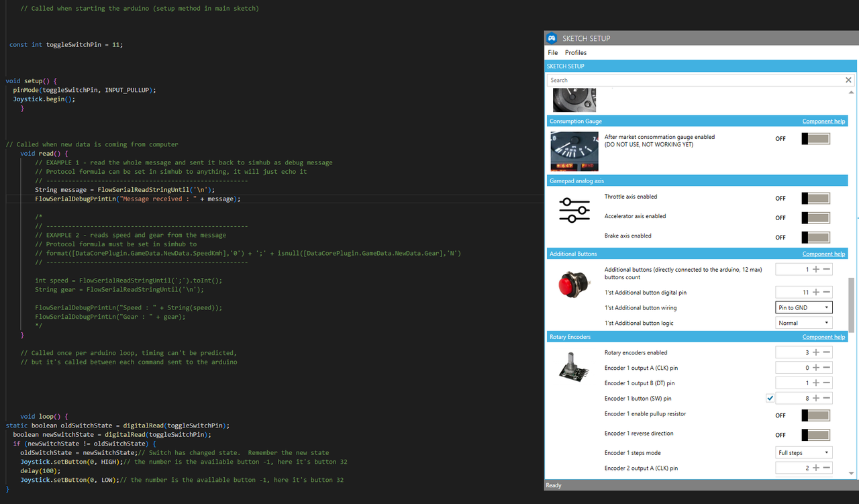
Task: Toggle After market consommation gauge enabled
Action: (815, 139)
